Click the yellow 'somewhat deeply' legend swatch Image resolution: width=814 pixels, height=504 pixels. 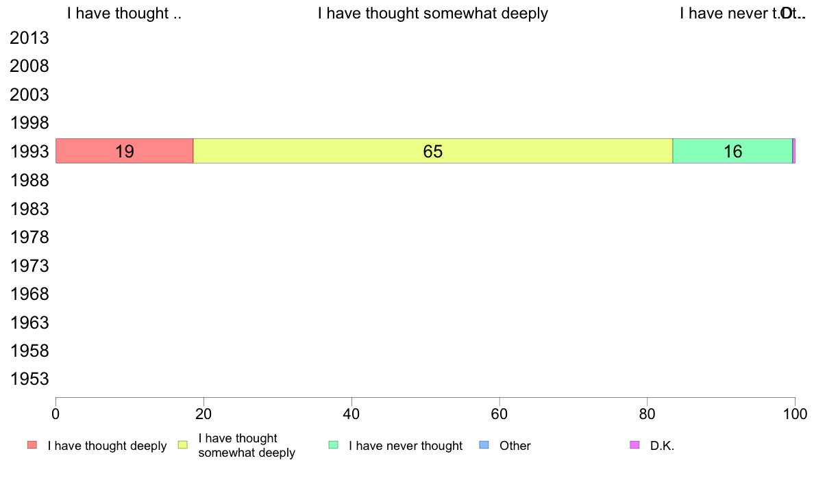coord(183,445)
